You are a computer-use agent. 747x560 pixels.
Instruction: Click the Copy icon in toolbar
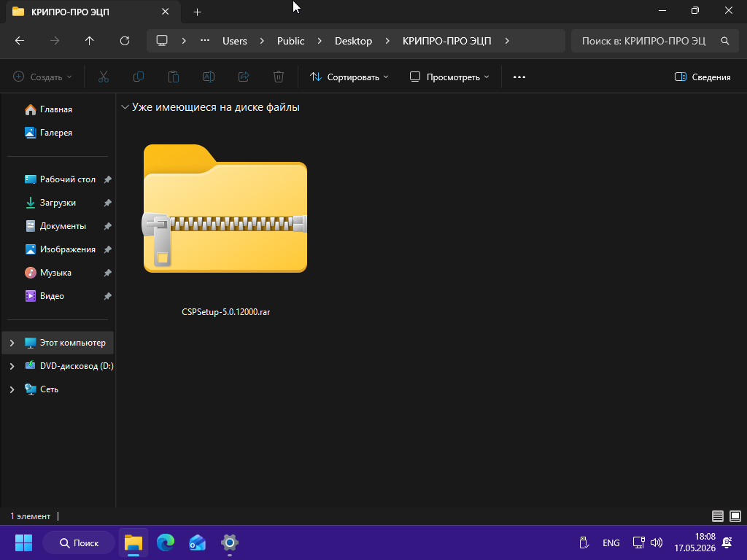(139, 77)
